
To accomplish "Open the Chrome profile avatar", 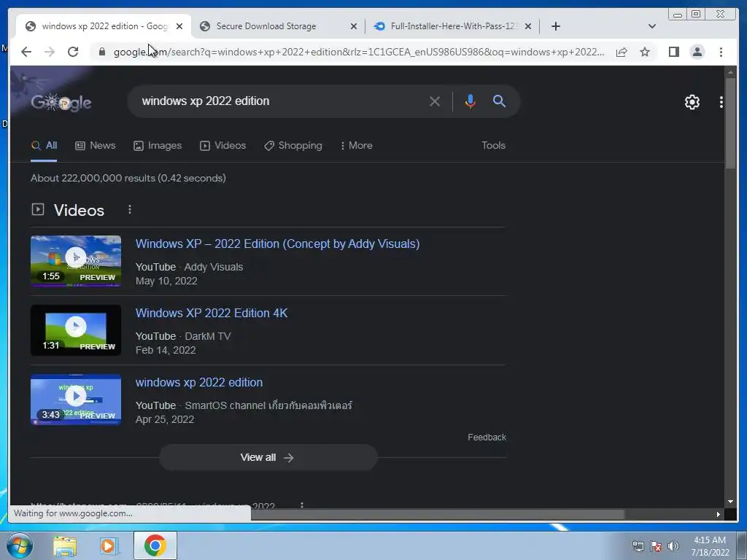I will coord(697,52).
